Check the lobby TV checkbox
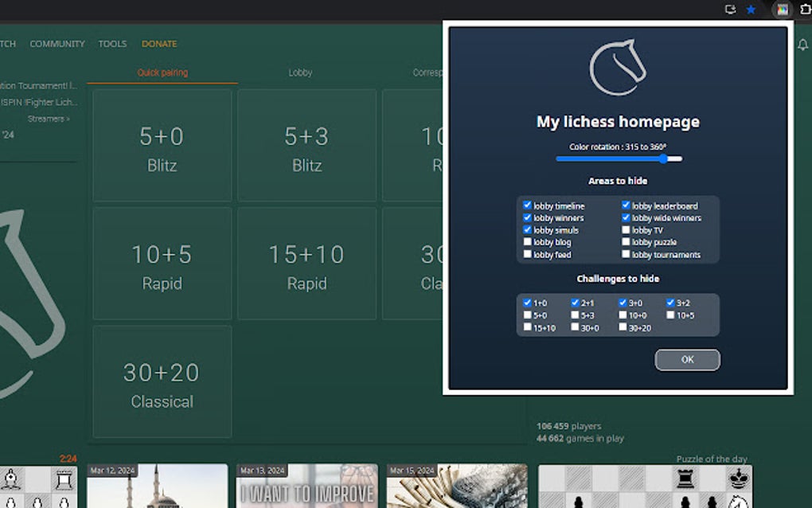 (626, 229)
